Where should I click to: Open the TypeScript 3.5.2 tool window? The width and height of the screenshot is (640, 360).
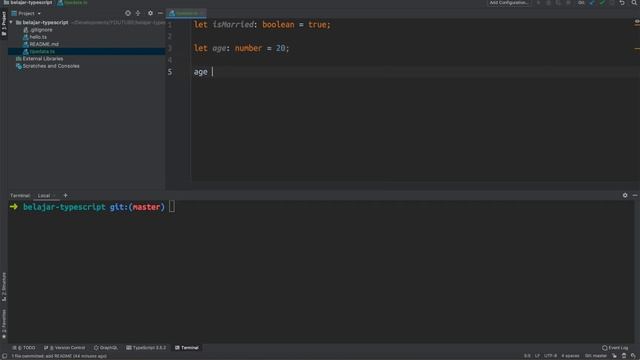coord(146,348)
